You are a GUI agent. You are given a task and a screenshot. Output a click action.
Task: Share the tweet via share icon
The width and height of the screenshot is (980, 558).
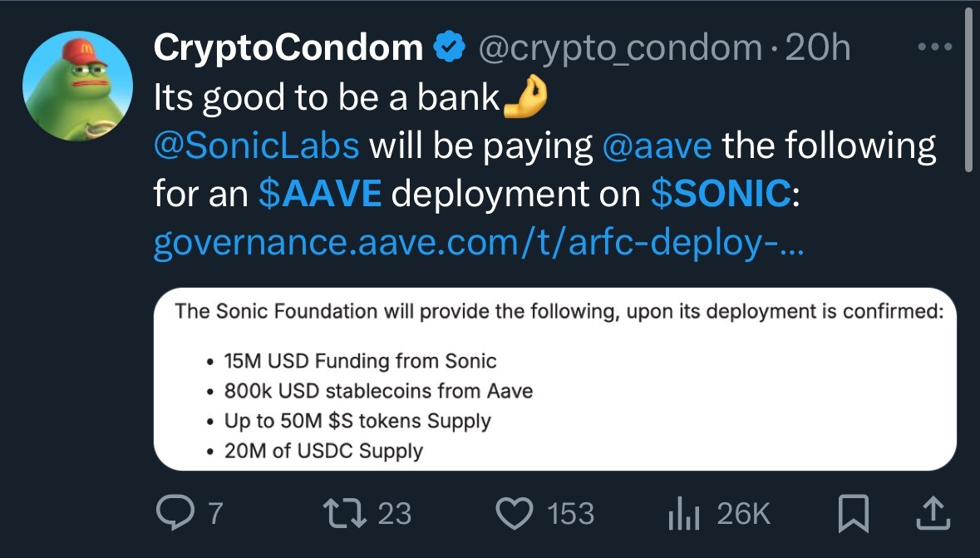click(x=931, y=513)
